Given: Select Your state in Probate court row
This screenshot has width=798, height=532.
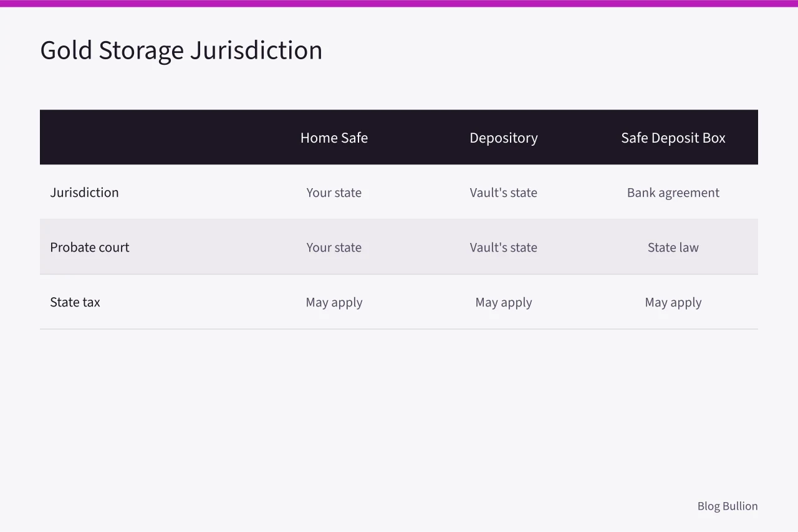Looking at the screenshot, I should 334,247.
